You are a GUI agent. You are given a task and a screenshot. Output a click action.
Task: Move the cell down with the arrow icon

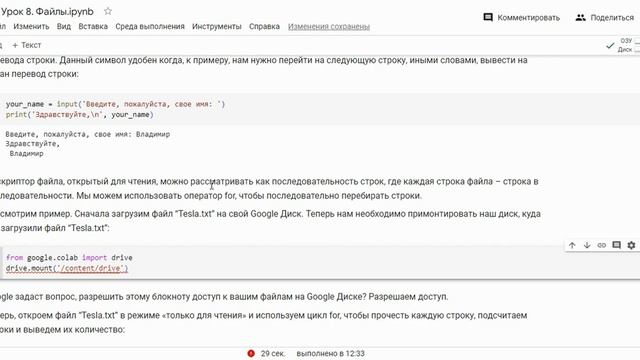[587, 245]
